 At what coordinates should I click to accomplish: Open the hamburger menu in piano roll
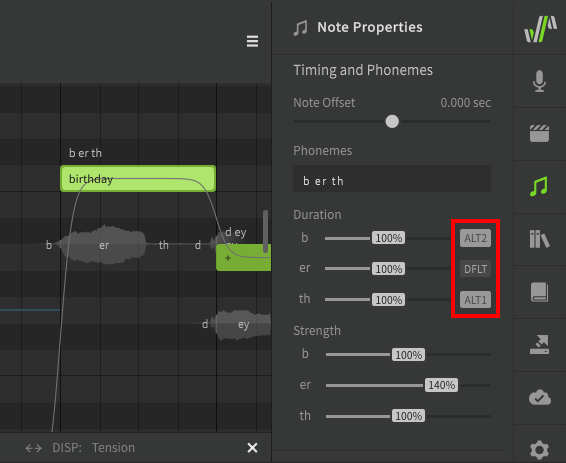[252, 41]
